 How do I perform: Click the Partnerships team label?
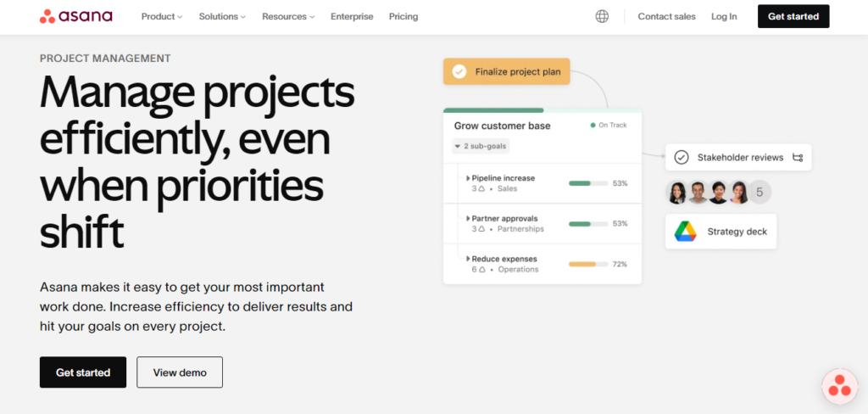pyautogui.click(x=520, y=229)
